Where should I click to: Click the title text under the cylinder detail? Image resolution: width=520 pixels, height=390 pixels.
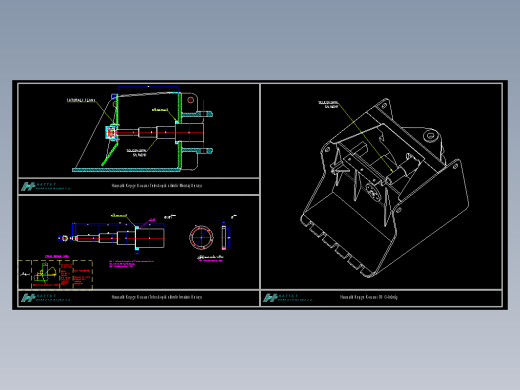tap(157, 297)
